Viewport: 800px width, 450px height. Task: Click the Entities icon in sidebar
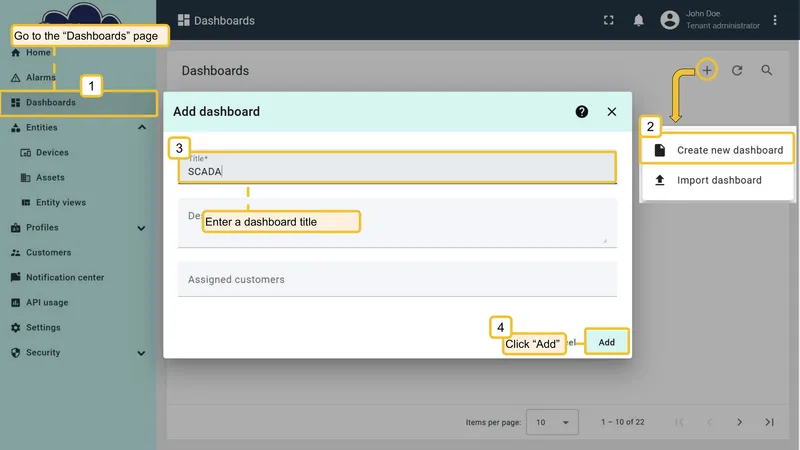pos(16,128)
